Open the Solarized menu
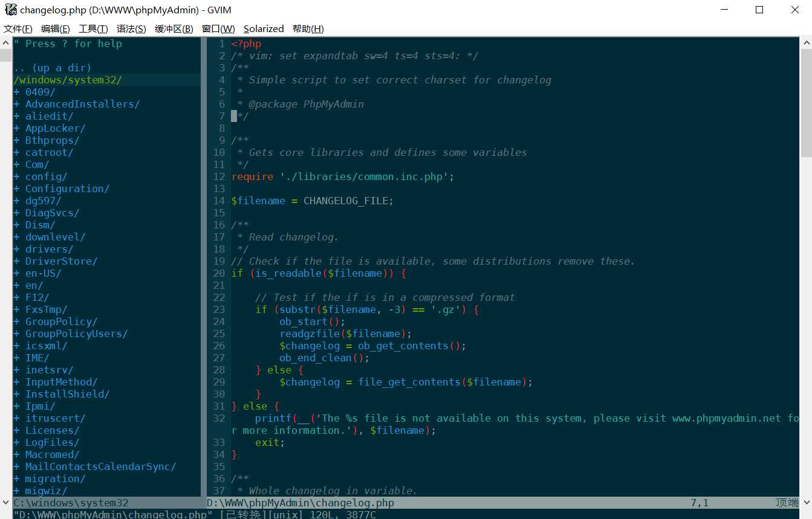Viewport: 812px width, 519px height. (x=264, y=28)
